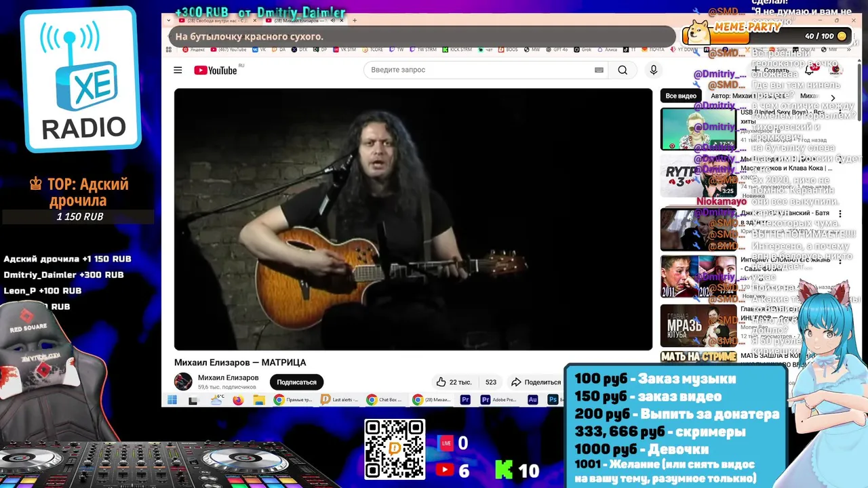
Task: Click the dislike count 523
Action: 490,382
